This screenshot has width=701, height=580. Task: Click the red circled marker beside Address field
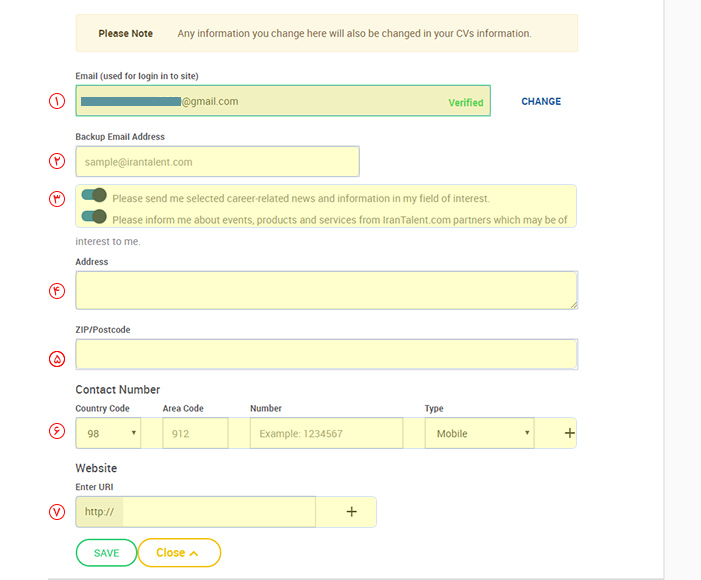click(x=57, y=290)
